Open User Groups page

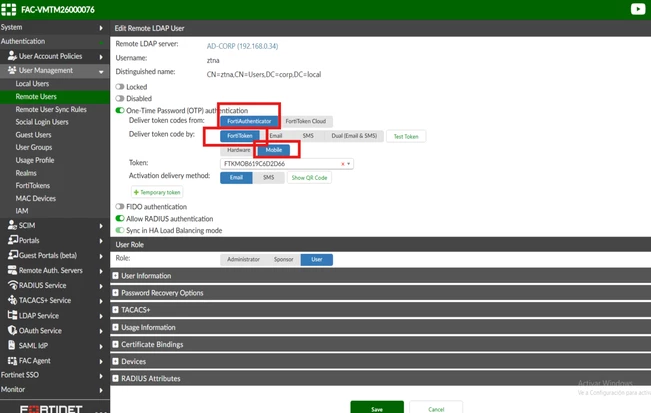coord(34,147)
